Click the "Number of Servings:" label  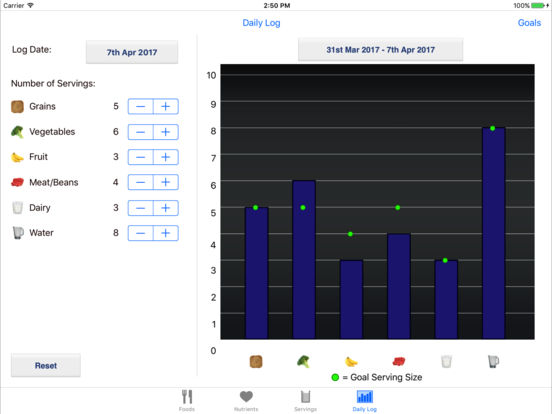53,83
